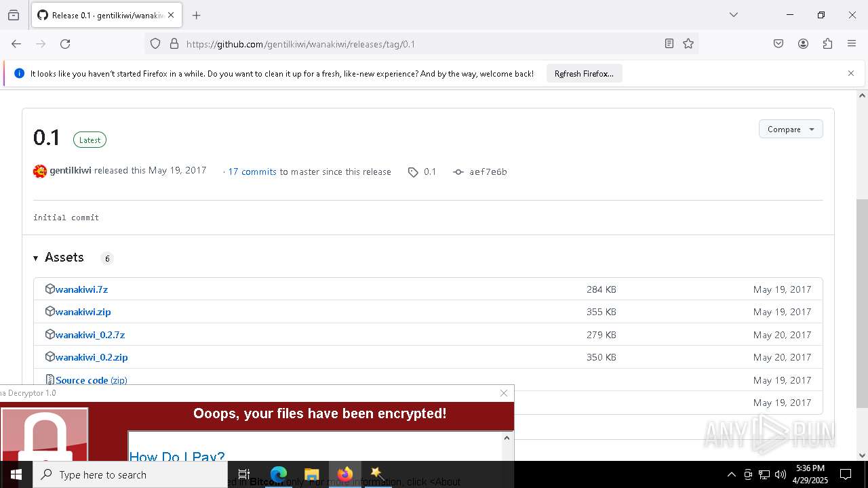Image resolution: width=868 pixels, height=488 pixels.
Task: Show hidden system tray icons
Action: pos(731,474)
